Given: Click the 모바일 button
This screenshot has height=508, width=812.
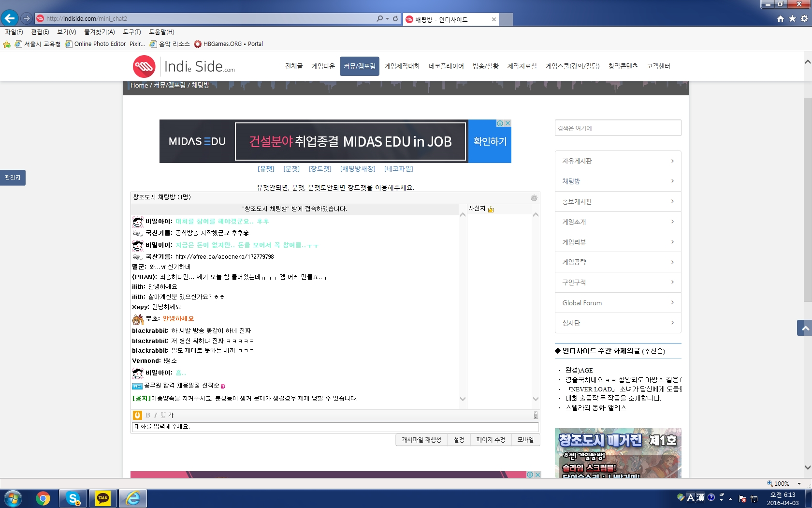Looking at the screenshot, I should (525, 440).
